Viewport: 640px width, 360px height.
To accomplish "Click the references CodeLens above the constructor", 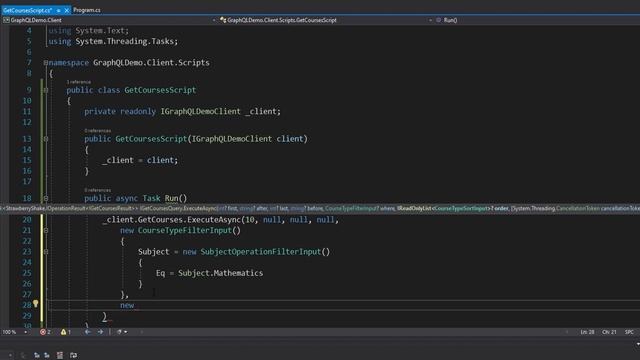I will 98,131.
